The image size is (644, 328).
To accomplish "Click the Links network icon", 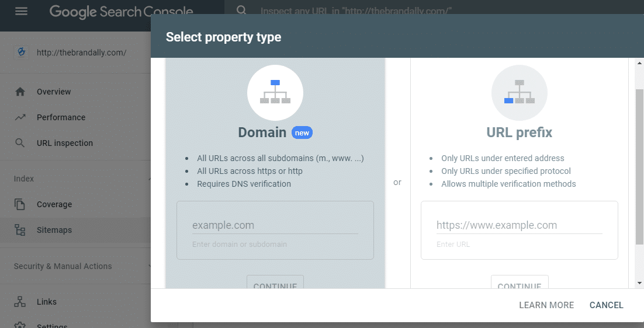I will point(20,302).
